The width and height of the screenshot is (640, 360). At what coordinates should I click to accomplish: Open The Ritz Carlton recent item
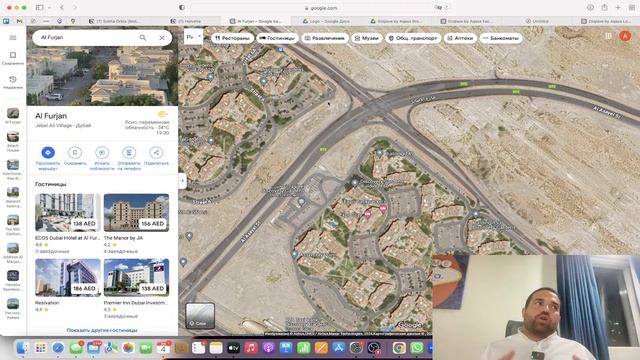coord(13,225)
